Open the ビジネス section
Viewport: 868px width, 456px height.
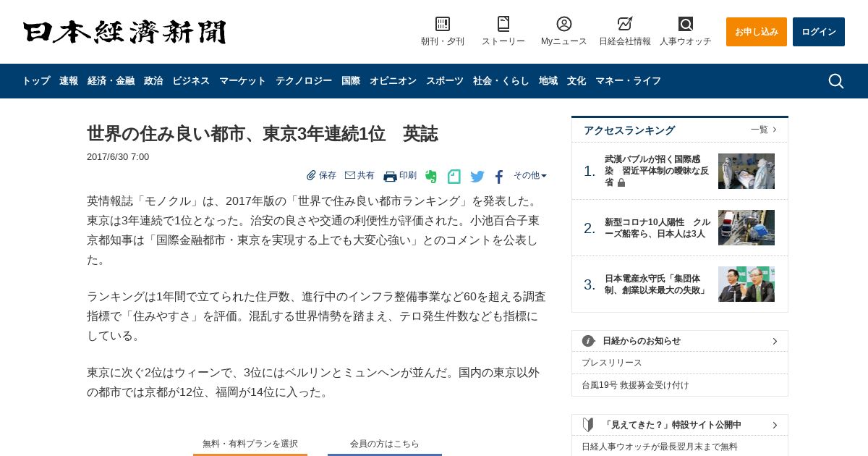click(x=191, y=81)
